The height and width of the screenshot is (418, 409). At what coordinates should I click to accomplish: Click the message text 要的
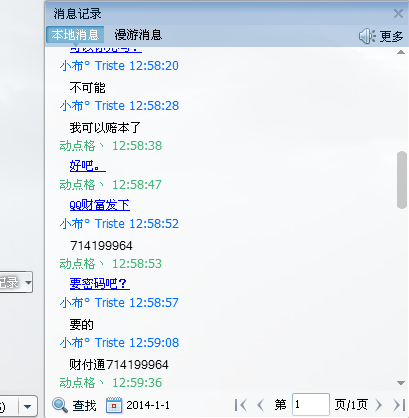click(82, 324)
